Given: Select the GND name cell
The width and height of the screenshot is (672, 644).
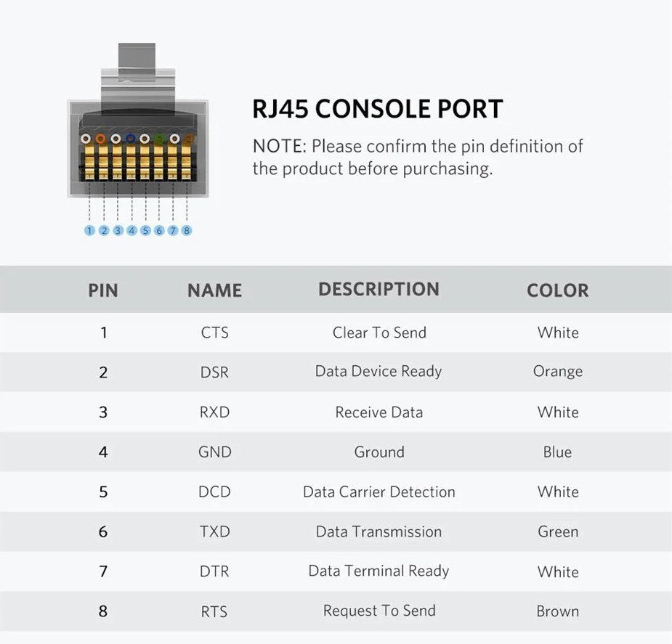Looking at the screenshot, I should coord(215,452).
